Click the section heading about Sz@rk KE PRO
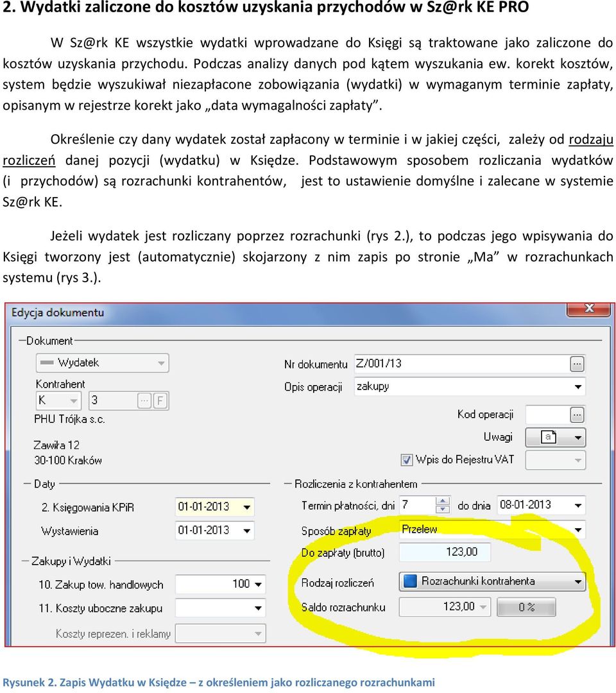The height and width of the screenshot is (693, 616). (266, 7)
